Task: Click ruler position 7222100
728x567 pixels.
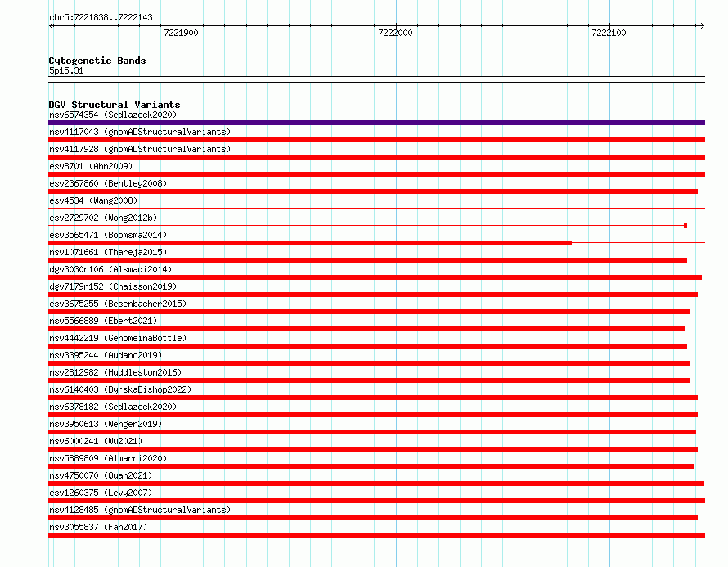Action: 609,33
